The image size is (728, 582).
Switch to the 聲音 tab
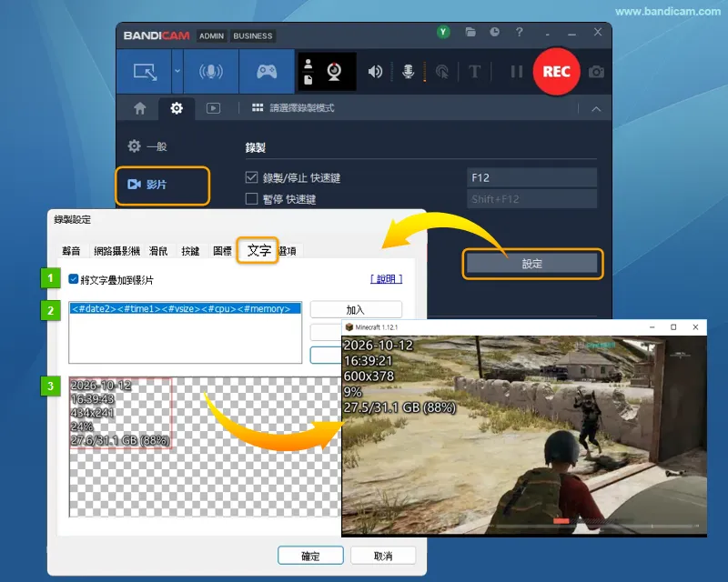[x=71, y=251]
